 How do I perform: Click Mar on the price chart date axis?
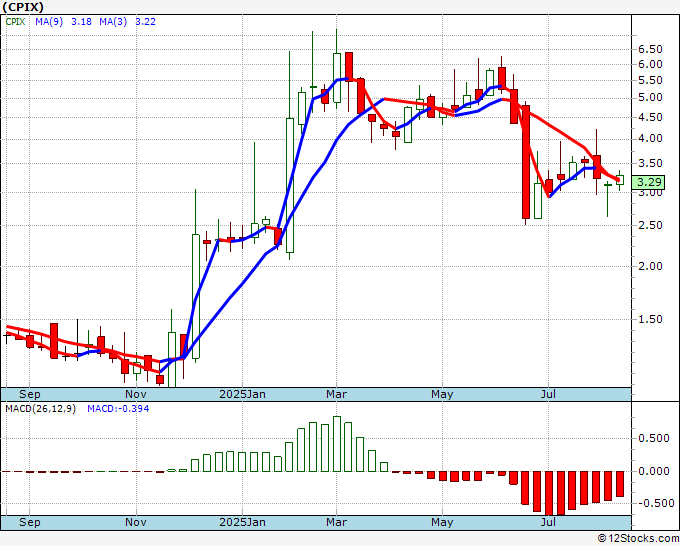pos(337,394)
